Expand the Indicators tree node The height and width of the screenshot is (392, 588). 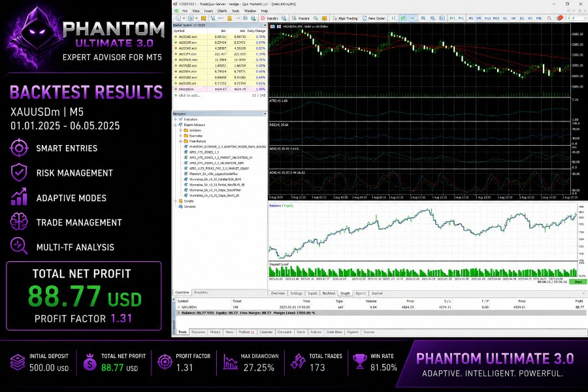[175, 120]
